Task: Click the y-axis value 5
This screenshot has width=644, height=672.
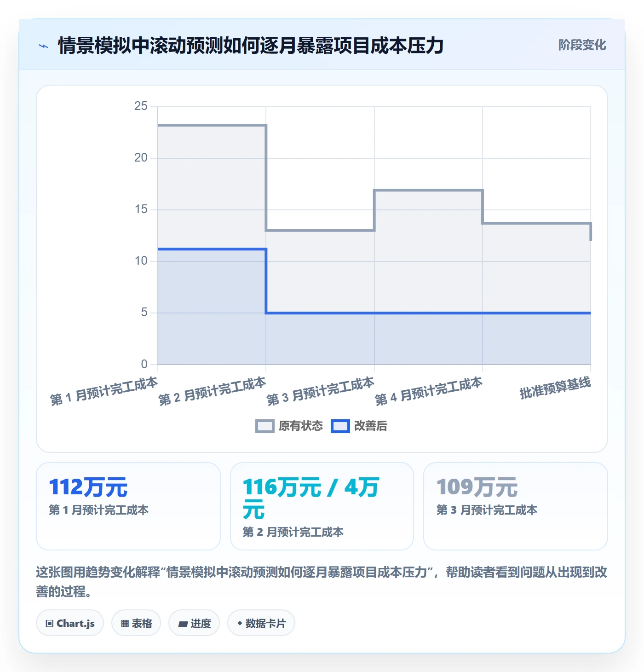Action: (x=144, y=313)
